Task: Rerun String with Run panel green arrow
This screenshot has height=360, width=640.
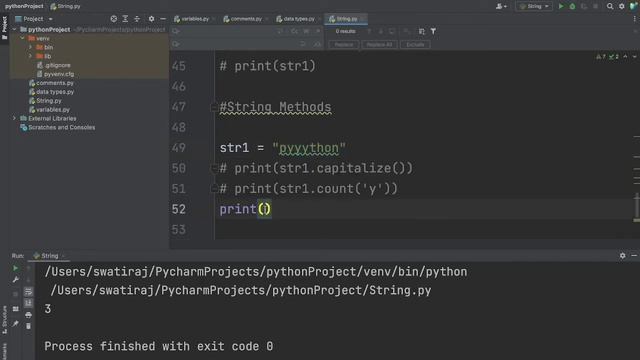Action: click(16, 268)
